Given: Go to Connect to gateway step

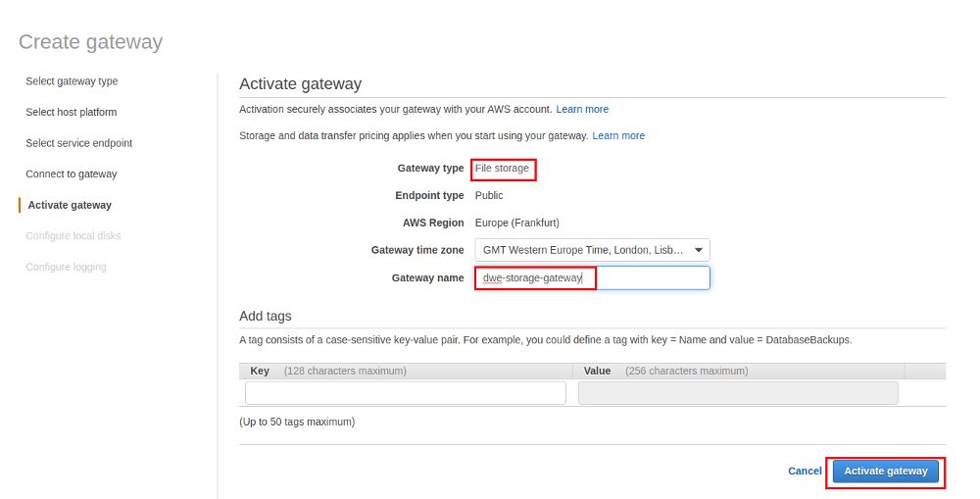Looking at the screenshot, I should click(72, 174).
